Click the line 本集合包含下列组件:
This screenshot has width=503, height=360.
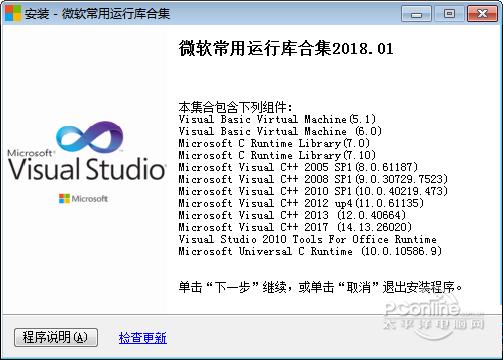pyautogui.click(x=235, y=107)
